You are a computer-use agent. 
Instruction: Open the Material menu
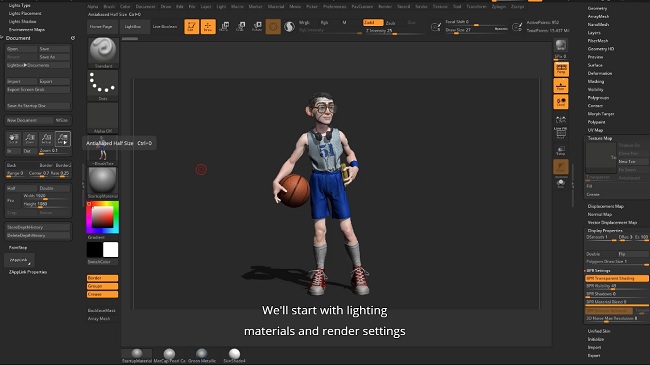276,7
